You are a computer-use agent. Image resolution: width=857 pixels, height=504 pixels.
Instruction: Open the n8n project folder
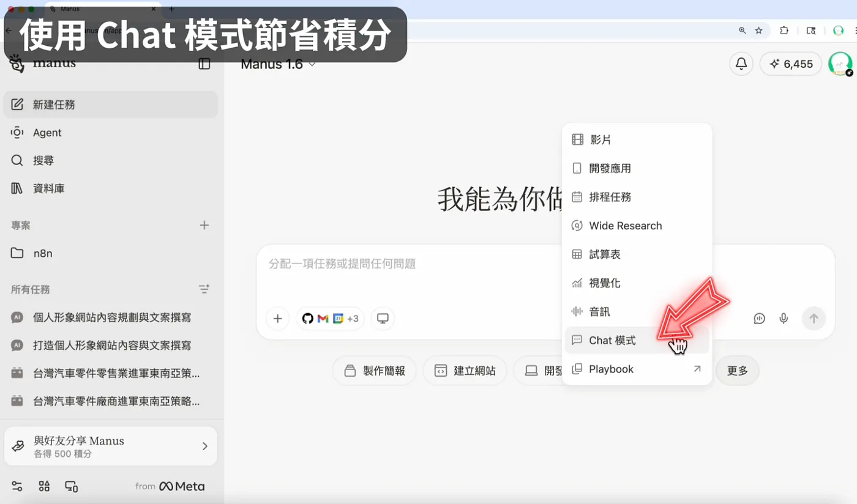tap(111, 253)
